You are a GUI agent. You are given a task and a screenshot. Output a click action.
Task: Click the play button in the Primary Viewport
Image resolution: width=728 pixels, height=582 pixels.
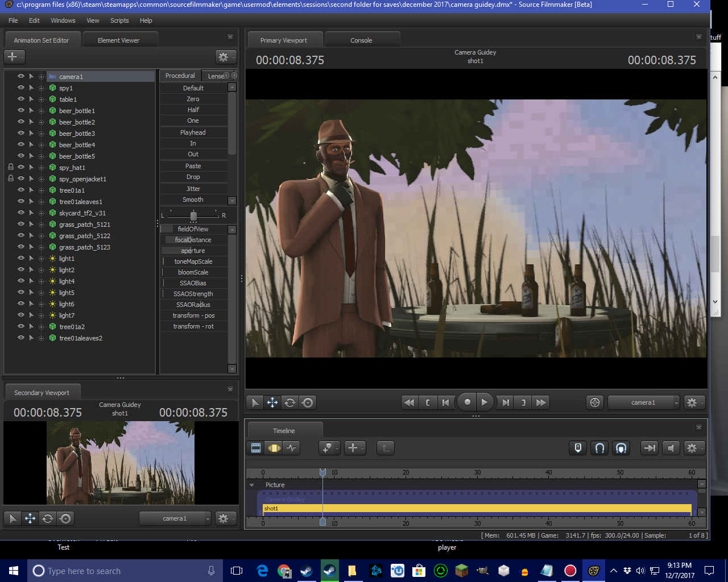click(x=484, y=402)
